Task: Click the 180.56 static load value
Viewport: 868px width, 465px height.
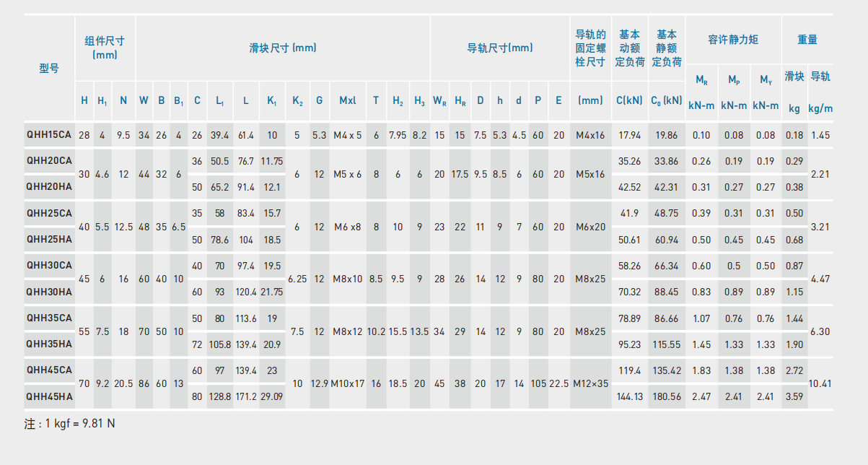Action: (667, 396)
